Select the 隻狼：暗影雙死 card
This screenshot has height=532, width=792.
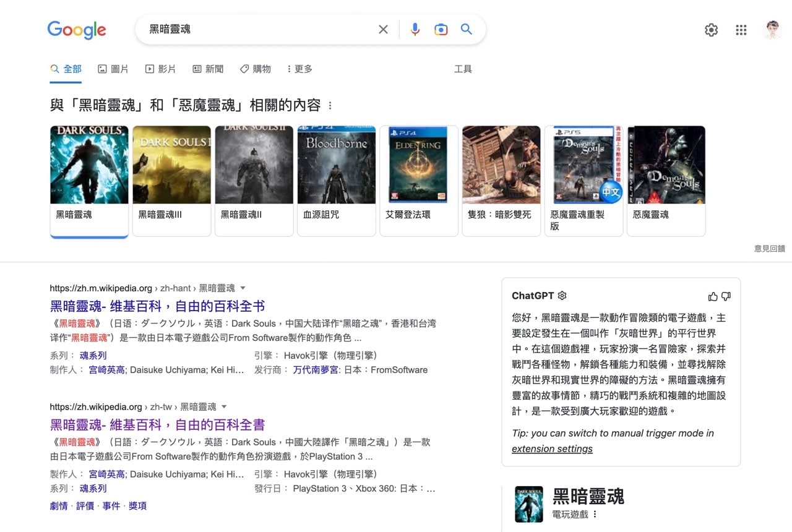pyautogui.click(x=501, y=181)
